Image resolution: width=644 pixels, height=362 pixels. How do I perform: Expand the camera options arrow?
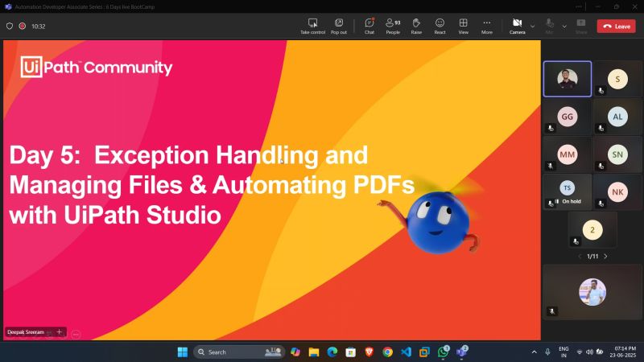point(533,27)
